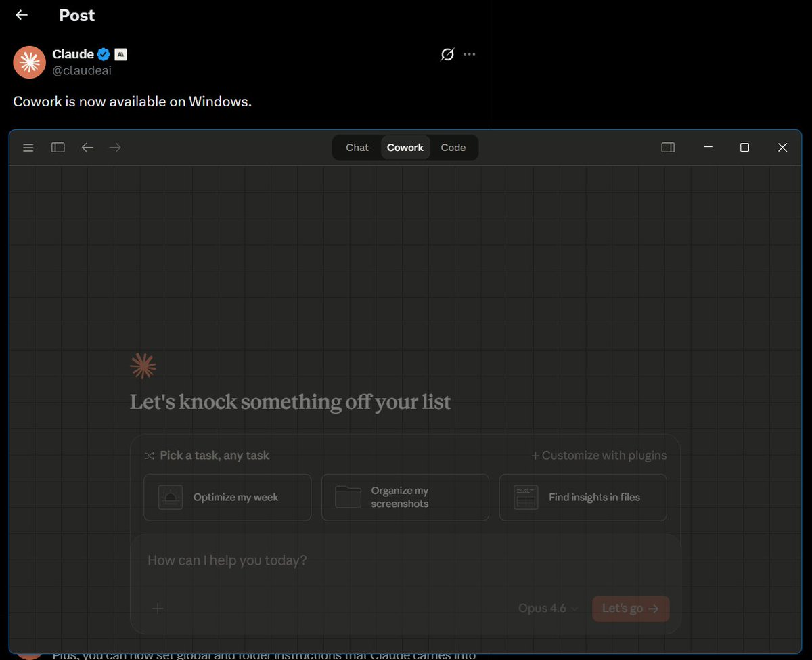This screenshot has height=660, width=812.
Task: Click the sunrise icon on Optimize my week
Action: [x=171, y=498]
